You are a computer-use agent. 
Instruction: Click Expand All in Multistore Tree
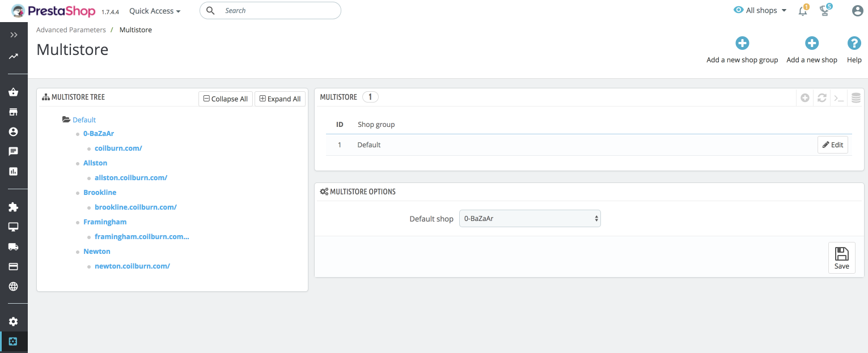click(x=280, y=99)
